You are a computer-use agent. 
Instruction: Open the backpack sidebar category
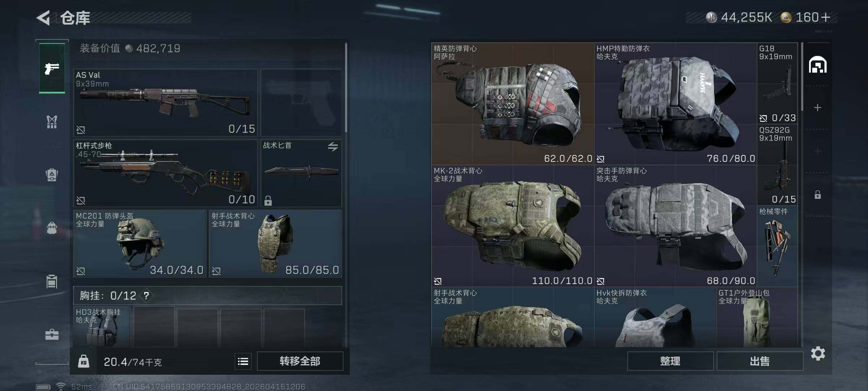[x=52, y=175]
